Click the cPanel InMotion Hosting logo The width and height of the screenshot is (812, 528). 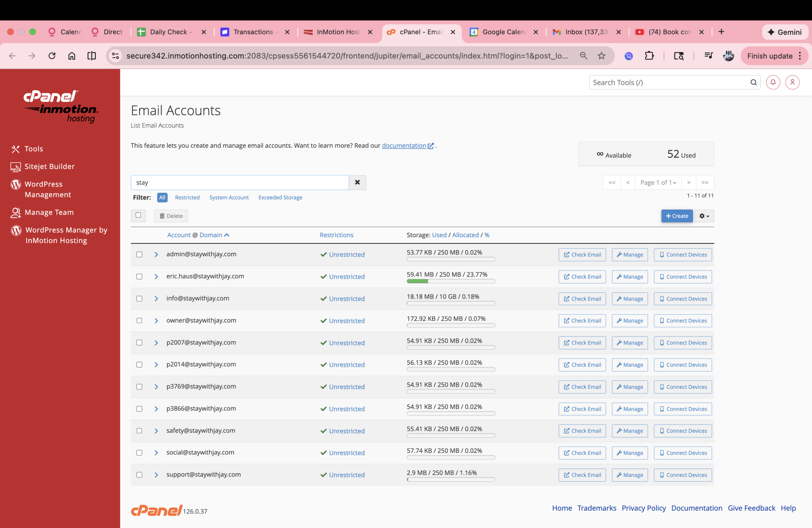(60, 106)
